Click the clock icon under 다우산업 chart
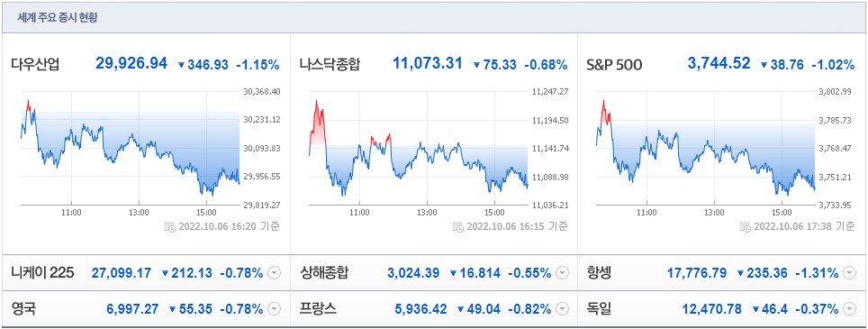Screen dimensions: 868x329 (170, 226)
